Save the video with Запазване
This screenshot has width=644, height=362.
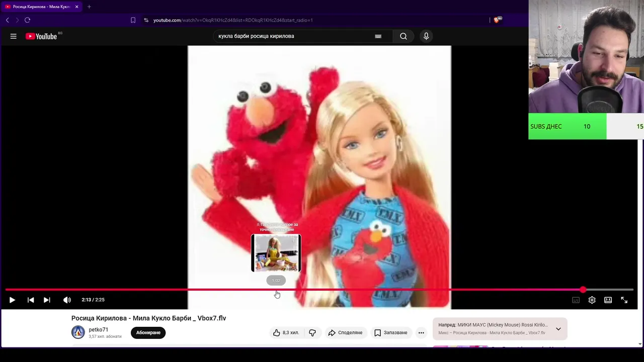[x=390, y=332]
